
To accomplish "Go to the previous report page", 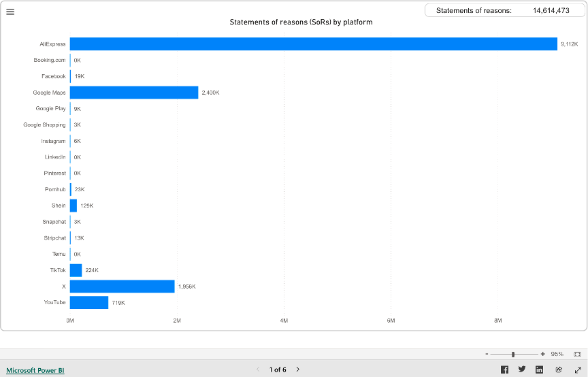I will [258, 370].
